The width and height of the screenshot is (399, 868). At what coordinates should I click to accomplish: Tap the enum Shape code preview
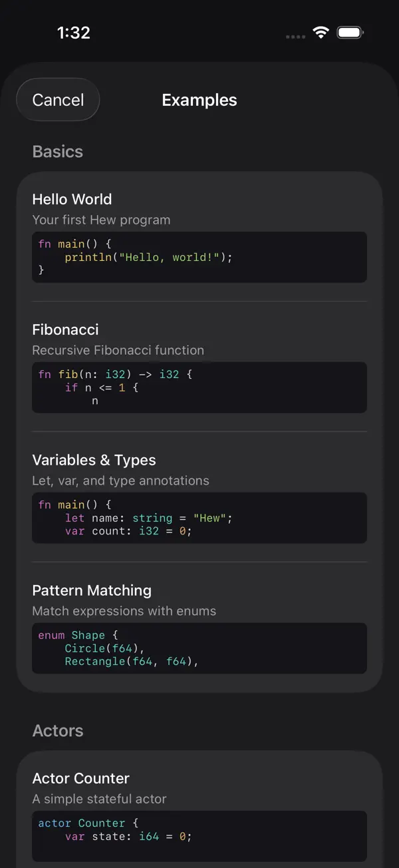[x=199, y=648]
